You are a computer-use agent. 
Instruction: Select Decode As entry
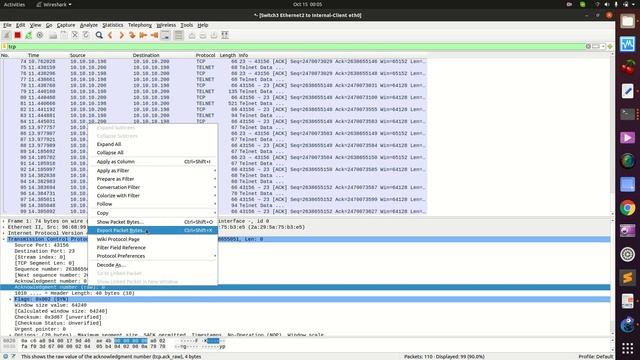coord(153,265)
